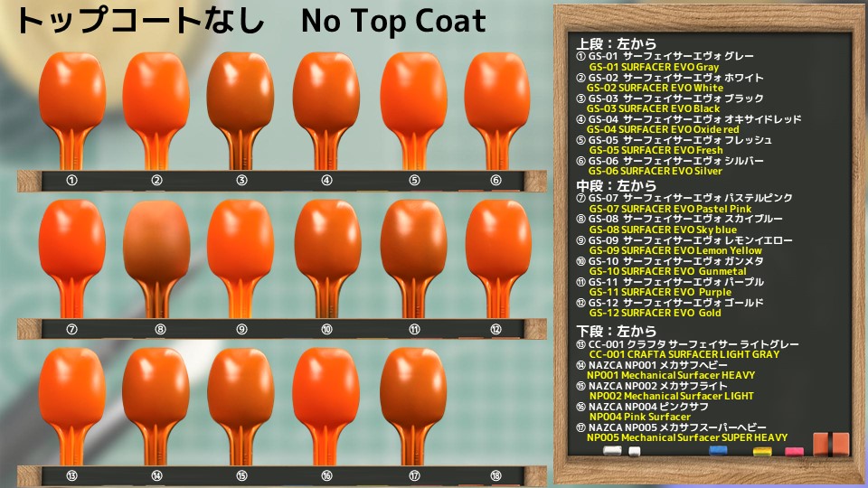
Task: Select spoon number 14 over Mechanical Surfacer HEAVY
Action: 156,407
